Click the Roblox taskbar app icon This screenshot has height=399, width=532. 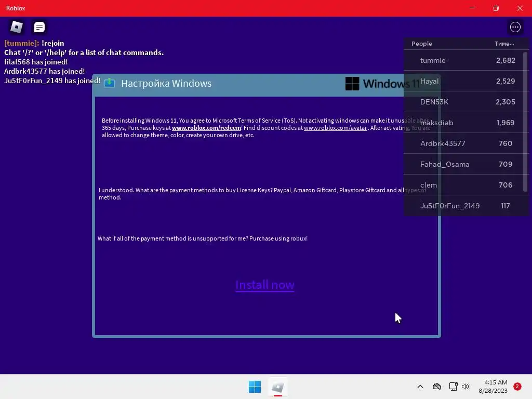[278, 387]
